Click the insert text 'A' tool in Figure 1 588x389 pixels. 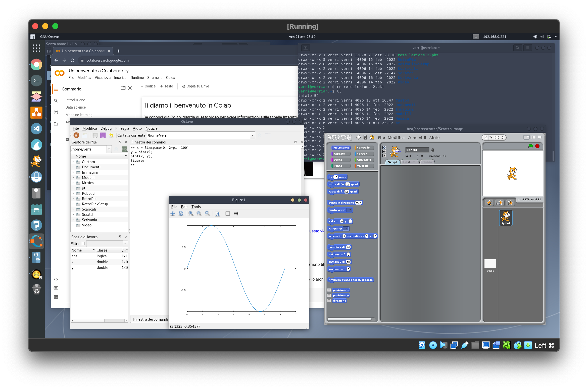tap(218, 214)
